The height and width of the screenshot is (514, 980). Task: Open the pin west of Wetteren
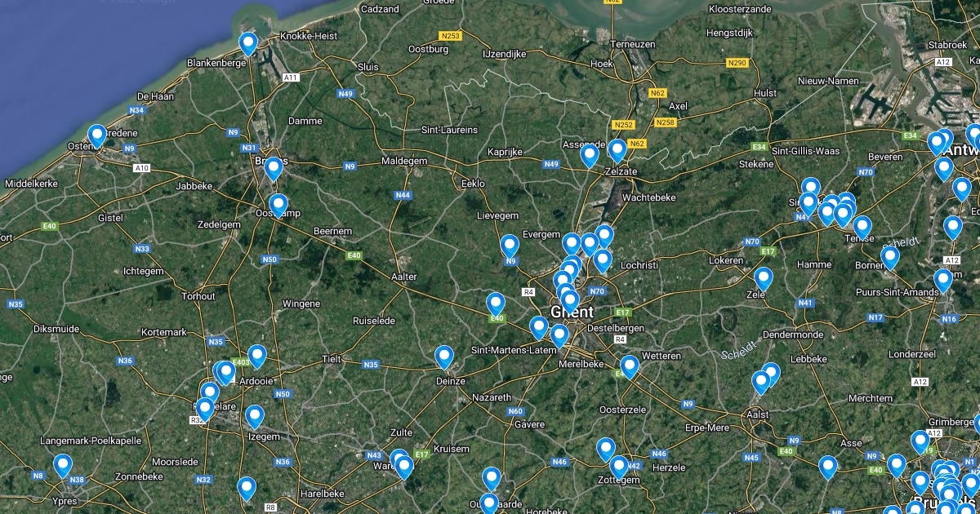tap(629, 366)
